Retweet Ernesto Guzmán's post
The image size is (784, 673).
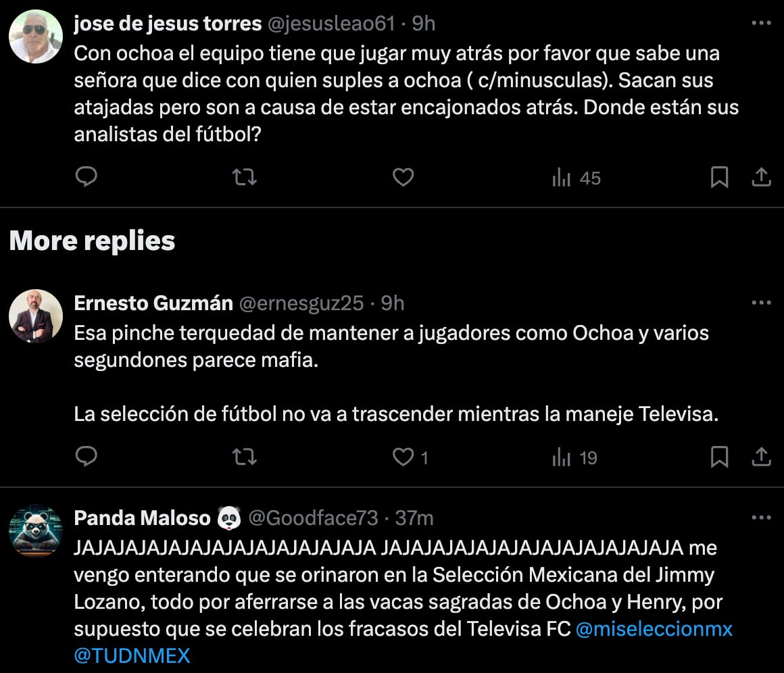[244, 457]
